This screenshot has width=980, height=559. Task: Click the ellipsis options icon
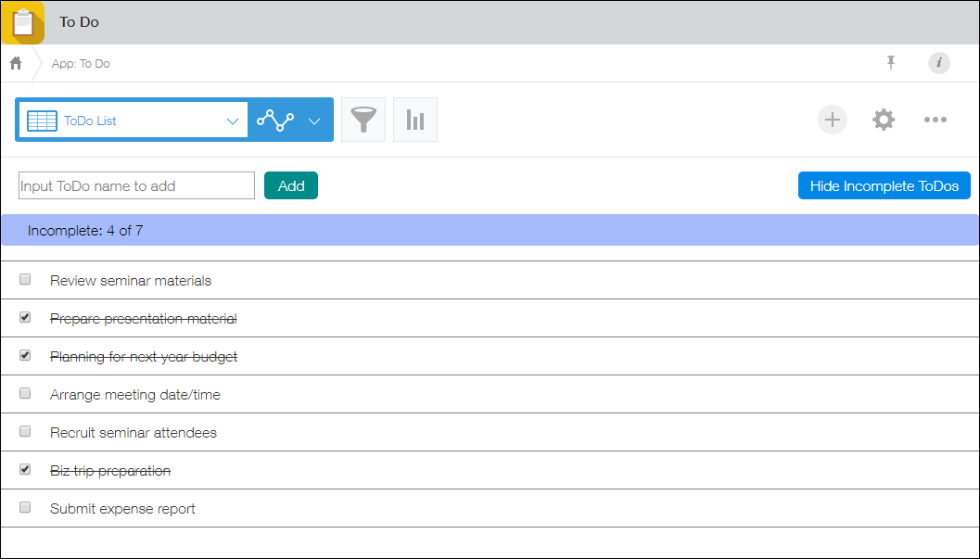click(935, 119)
